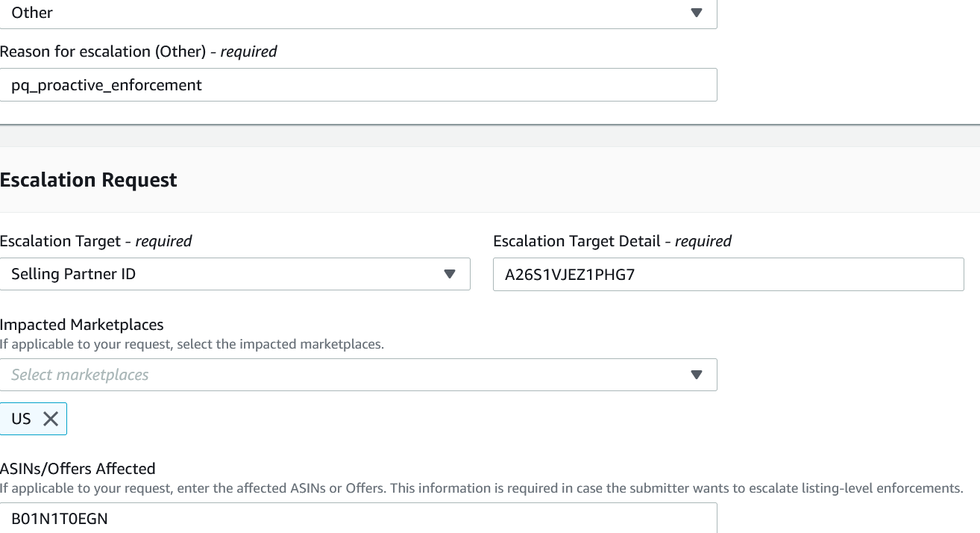Click the Escalation Target dropdown arrow
This screenshot has width=980, height=533.
tap(450, 274)
